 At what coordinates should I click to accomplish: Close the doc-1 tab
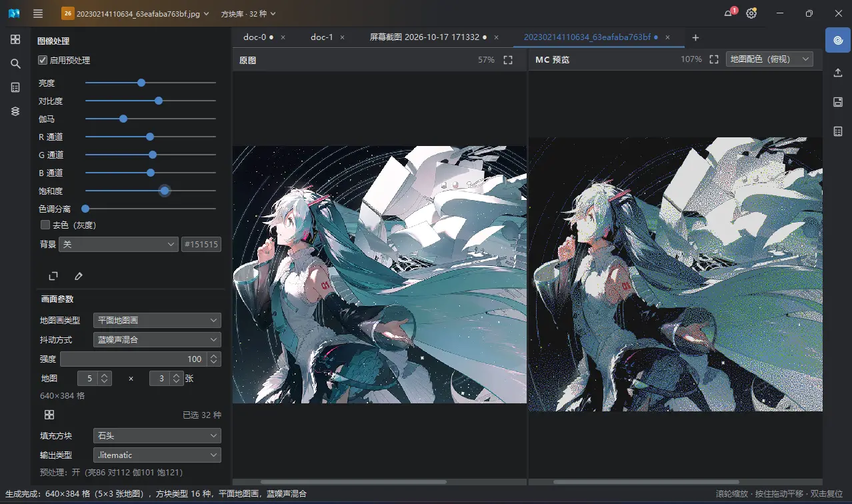[x=342, y=37]
